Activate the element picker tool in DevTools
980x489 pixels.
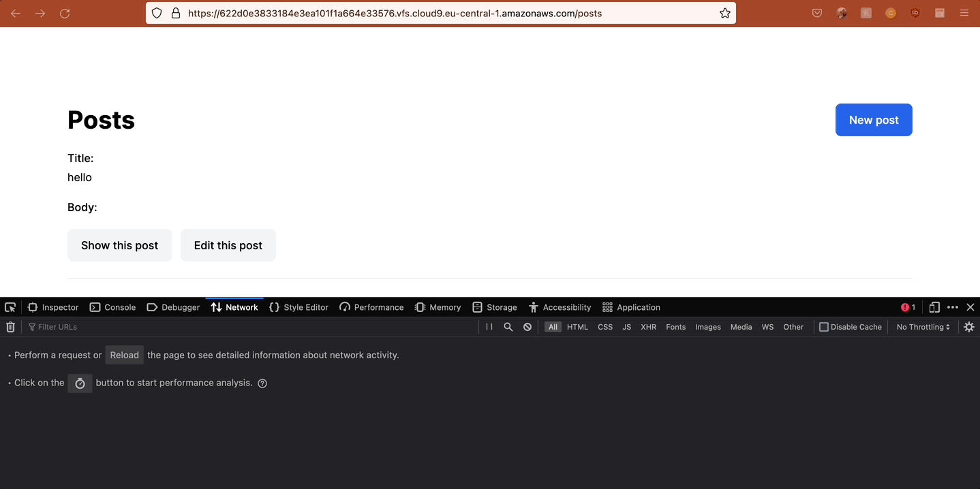(10, 307)
